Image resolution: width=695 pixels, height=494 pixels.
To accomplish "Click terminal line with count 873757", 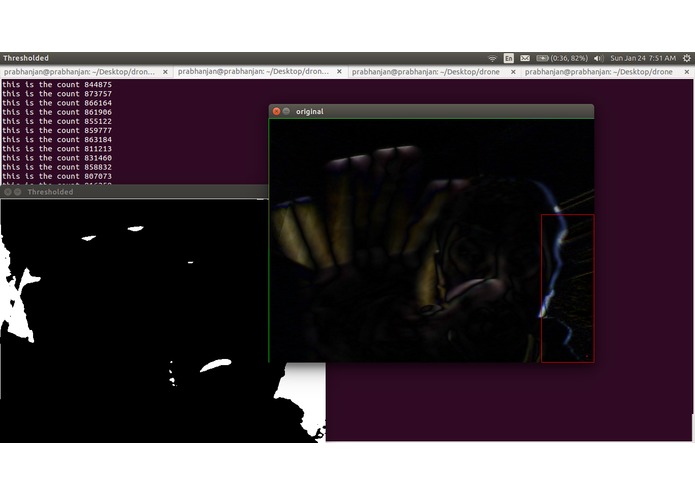I will coord(57,94).
